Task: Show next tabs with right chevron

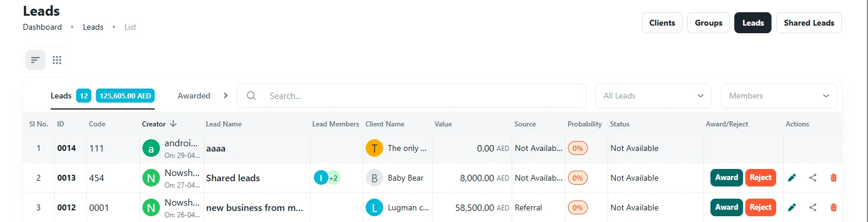Action: (x=226, y=96)
